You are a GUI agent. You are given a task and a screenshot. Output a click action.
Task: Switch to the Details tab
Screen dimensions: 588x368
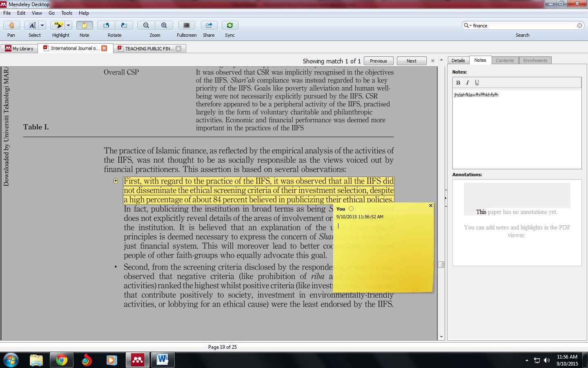click(x=458, y=60)
